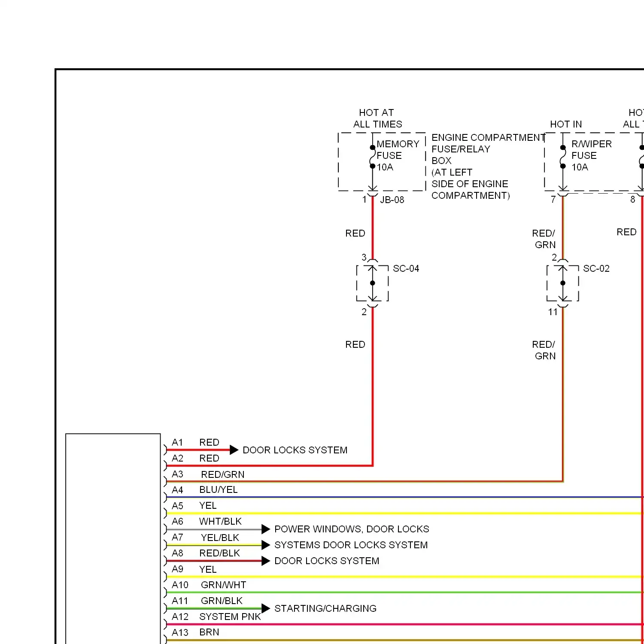This screenshot has width=644, height=644.
Task: Click the arrowhead pointing to STARTING/CHARGING
Action: tap(266, 608)
